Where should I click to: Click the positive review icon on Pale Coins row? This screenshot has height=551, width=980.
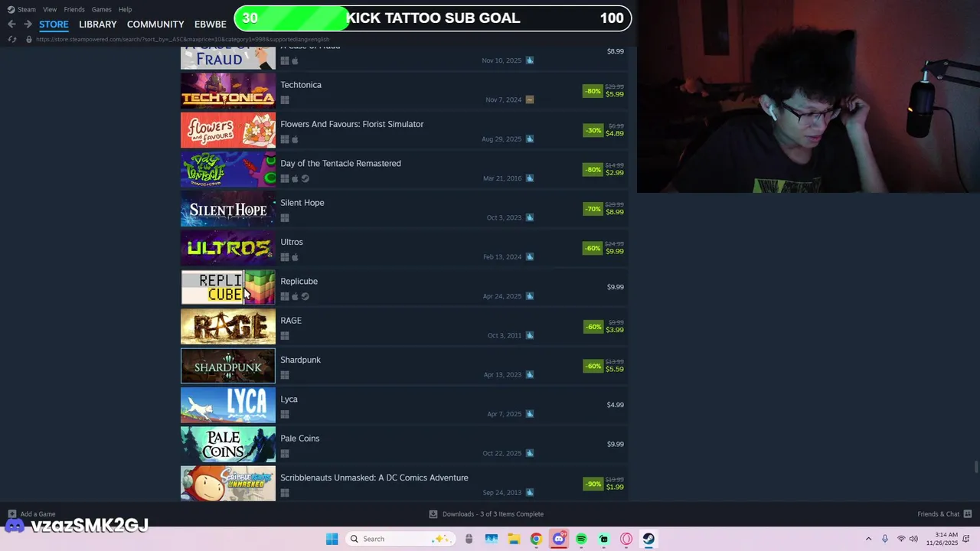(530, 453)
